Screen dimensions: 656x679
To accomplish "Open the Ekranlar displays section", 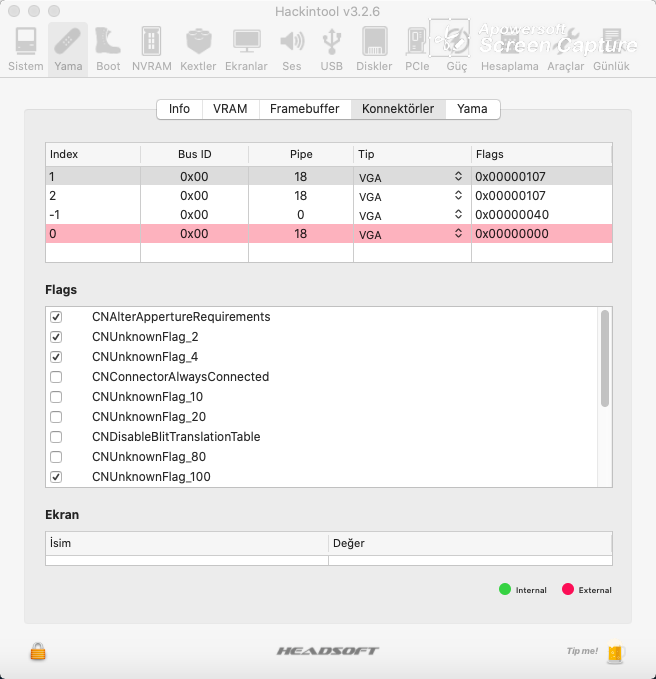I will click(x=246, y=48).
